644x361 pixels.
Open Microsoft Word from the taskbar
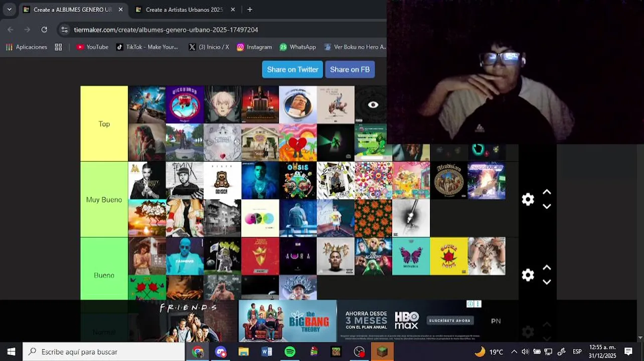[x=267, y=351]
